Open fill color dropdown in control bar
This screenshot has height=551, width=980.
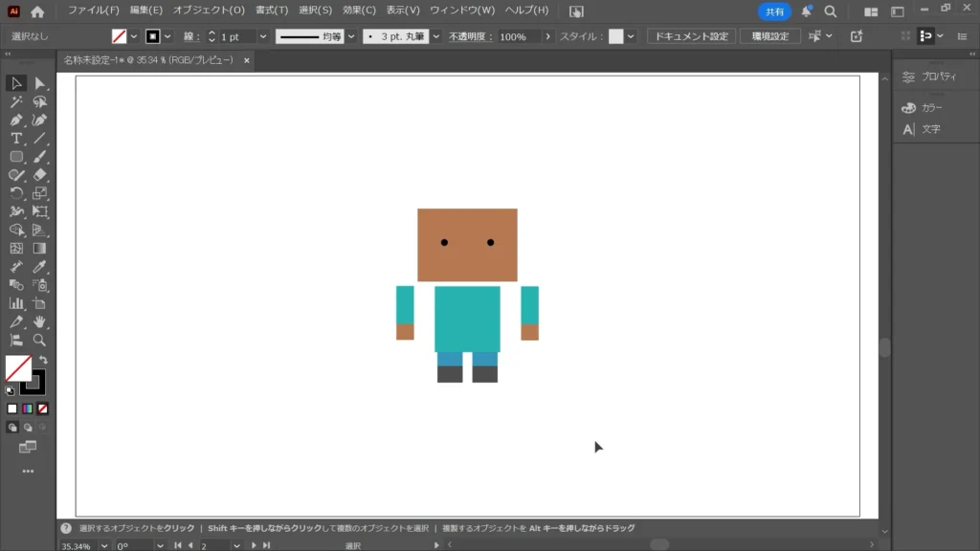pos(134,36)
